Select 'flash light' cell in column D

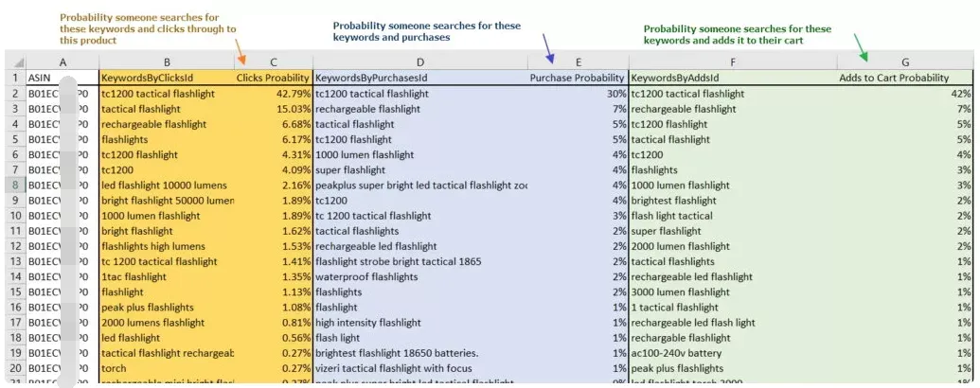420,338
